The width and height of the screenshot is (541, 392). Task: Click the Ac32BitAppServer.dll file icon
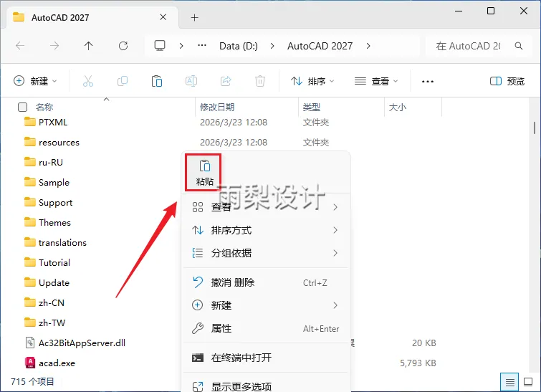tap(30, 343)
